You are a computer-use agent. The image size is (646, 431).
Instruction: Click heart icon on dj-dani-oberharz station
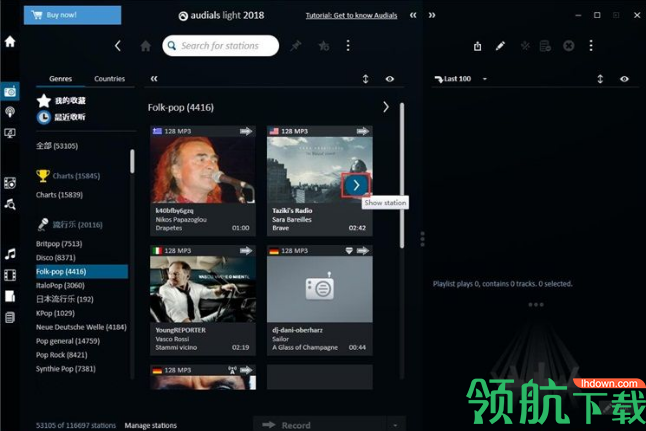pos(349,251)
